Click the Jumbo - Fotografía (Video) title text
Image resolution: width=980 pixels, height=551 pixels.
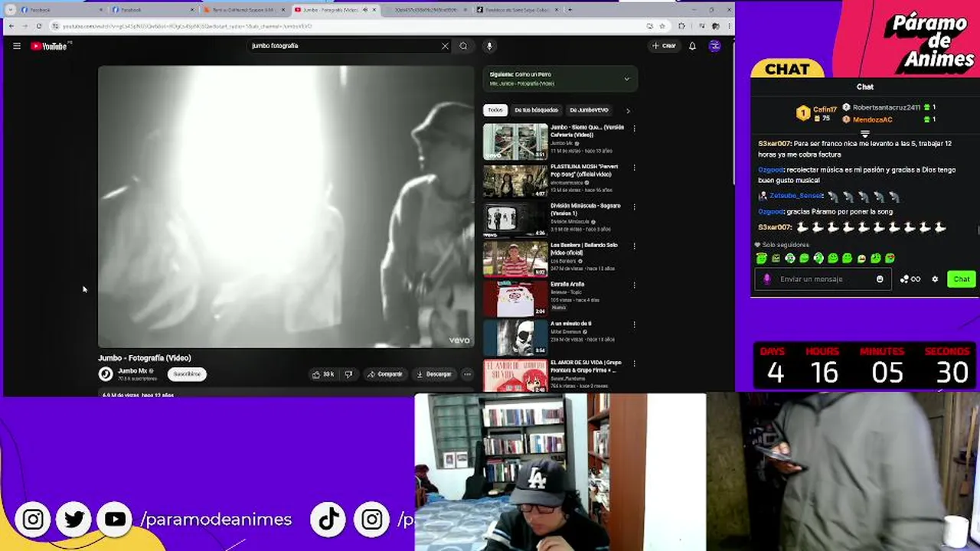coord(145,358)
